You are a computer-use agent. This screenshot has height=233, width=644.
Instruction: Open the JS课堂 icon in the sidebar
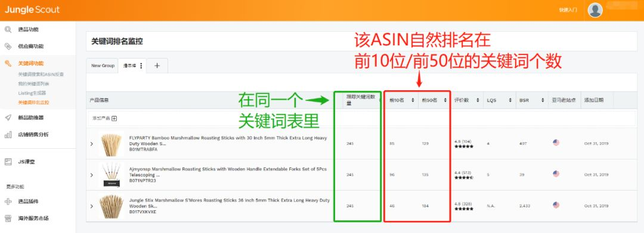(8, 162)
